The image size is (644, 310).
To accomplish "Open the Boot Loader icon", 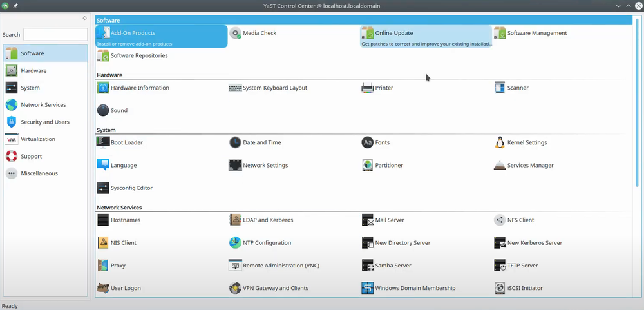I will click(103, 142).
